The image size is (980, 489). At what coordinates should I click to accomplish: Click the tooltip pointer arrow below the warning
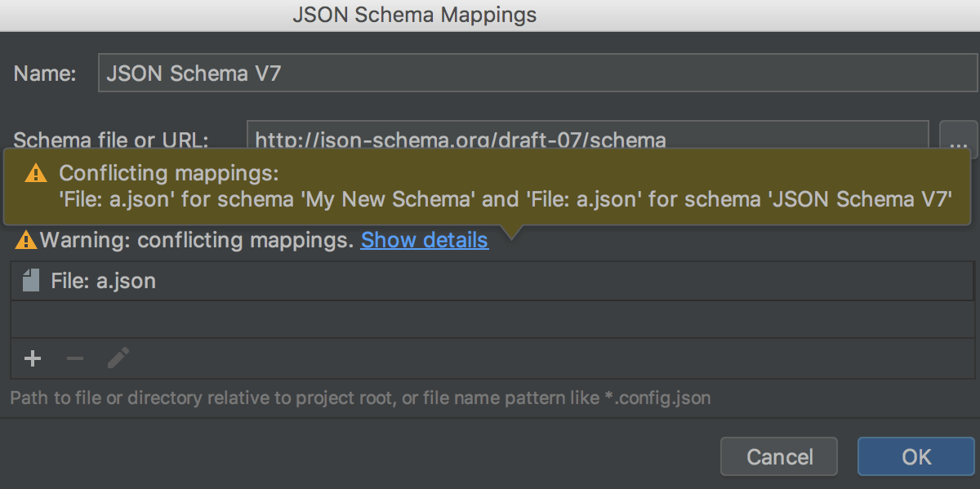tap(512, 233)
